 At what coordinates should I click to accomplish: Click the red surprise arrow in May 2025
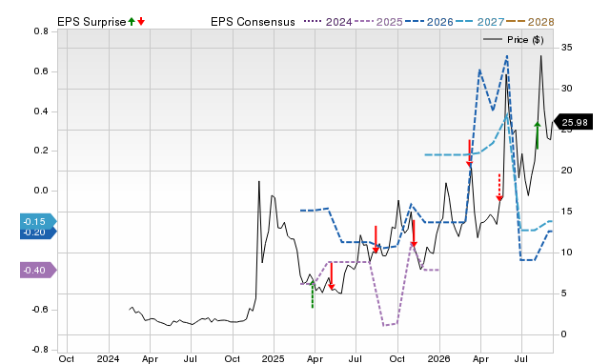click(x=331, y=276)
